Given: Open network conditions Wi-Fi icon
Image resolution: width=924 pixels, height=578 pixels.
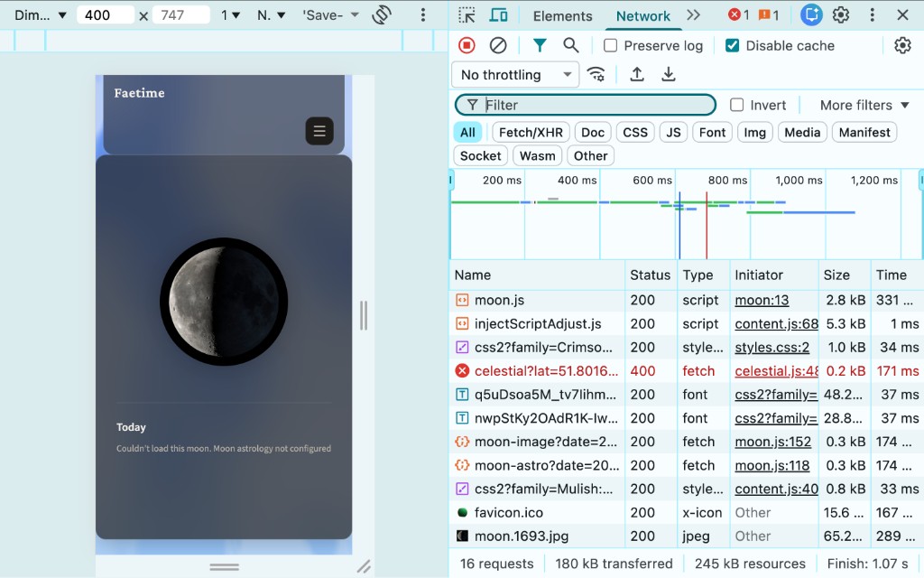Looking at the screenshot, I should coord(596,75).
